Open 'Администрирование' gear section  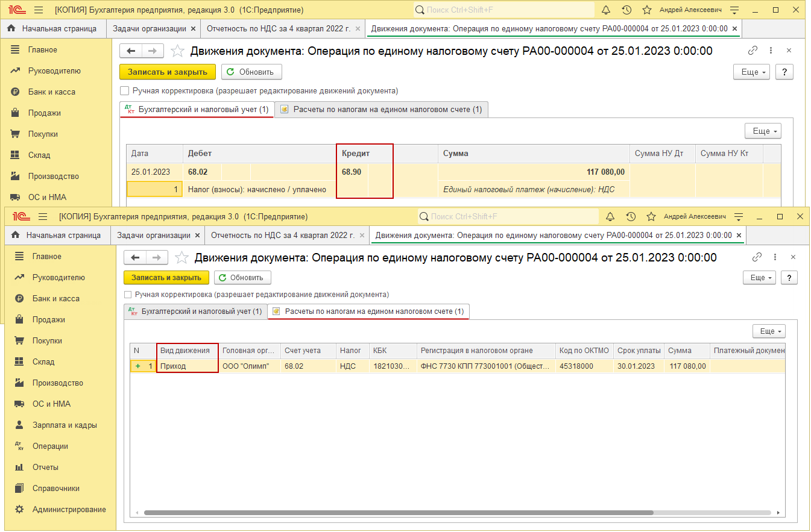pyautogui.click(x=69, y=509)
